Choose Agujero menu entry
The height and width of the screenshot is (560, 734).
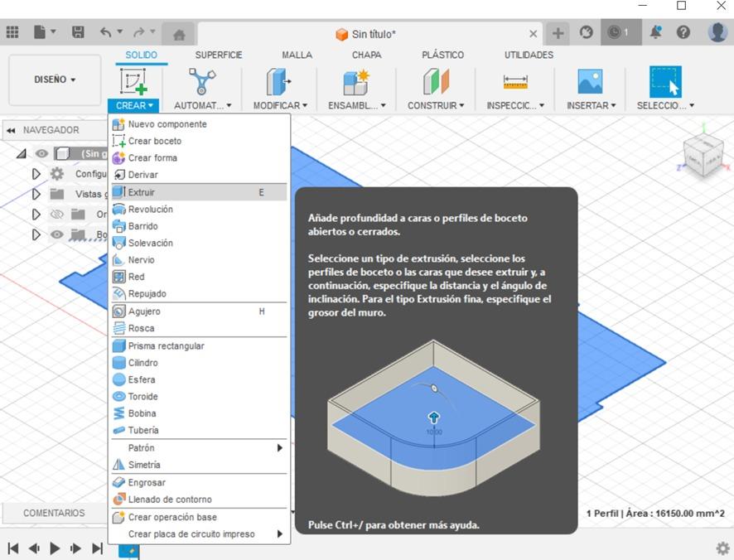coord(199,311)
